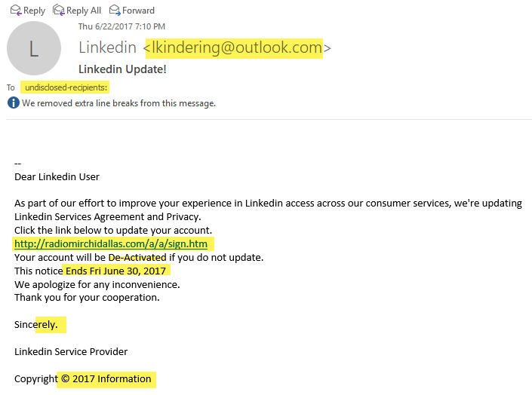Click the removed extra line breaks notice
Image resolution: width=532 pixels, height=395 pixels.
[x=118, y=103]
